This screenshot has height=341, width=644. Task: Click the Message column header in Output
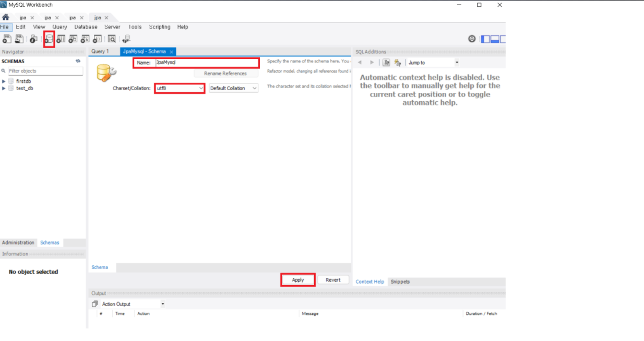(x=310, y=313)
